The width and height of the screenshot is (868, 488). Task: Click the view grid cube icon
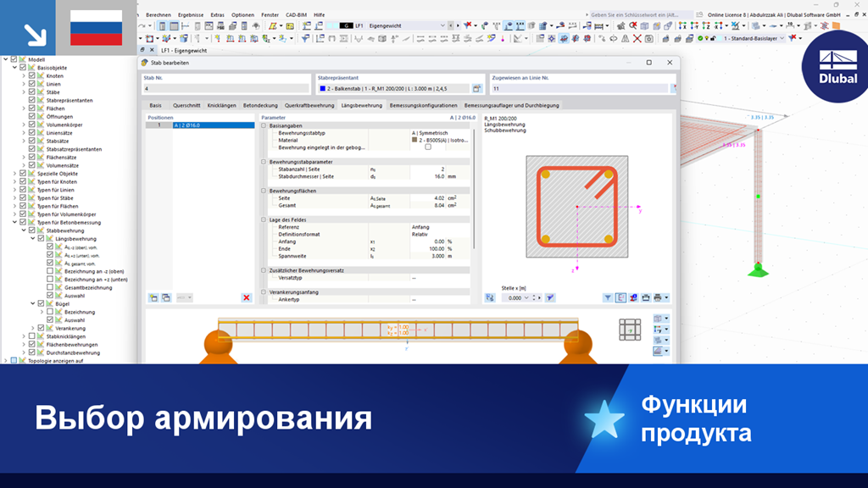tap(630, 330)
